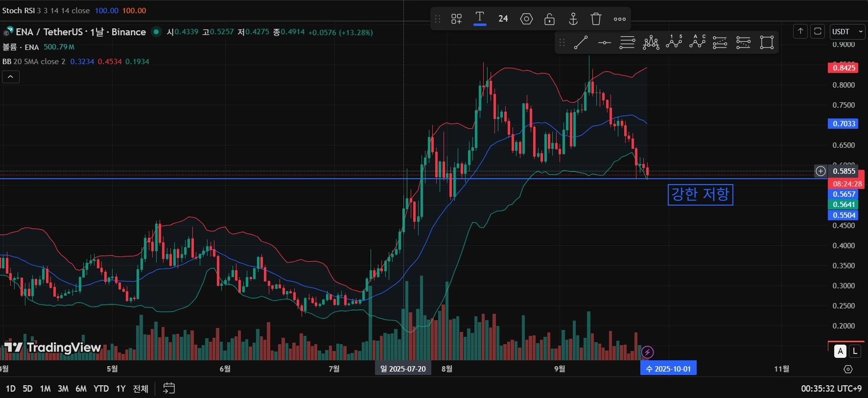Click the 0.7033 blue price label
The width and height of the screenshot is (868, 398).
coord(844,123)
